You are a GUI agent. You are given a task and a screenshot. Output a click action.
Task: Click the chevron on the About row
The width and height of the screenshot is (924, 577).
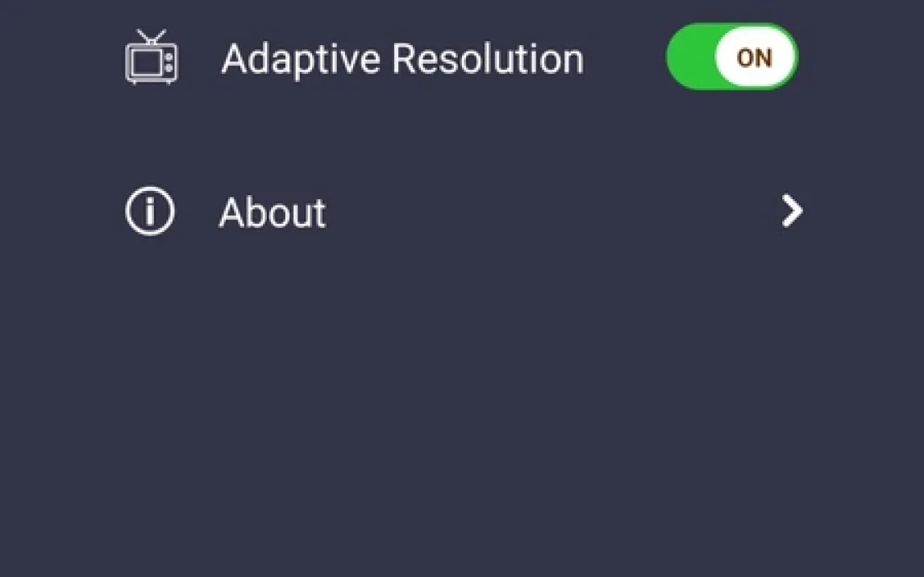tap(793, 212)
